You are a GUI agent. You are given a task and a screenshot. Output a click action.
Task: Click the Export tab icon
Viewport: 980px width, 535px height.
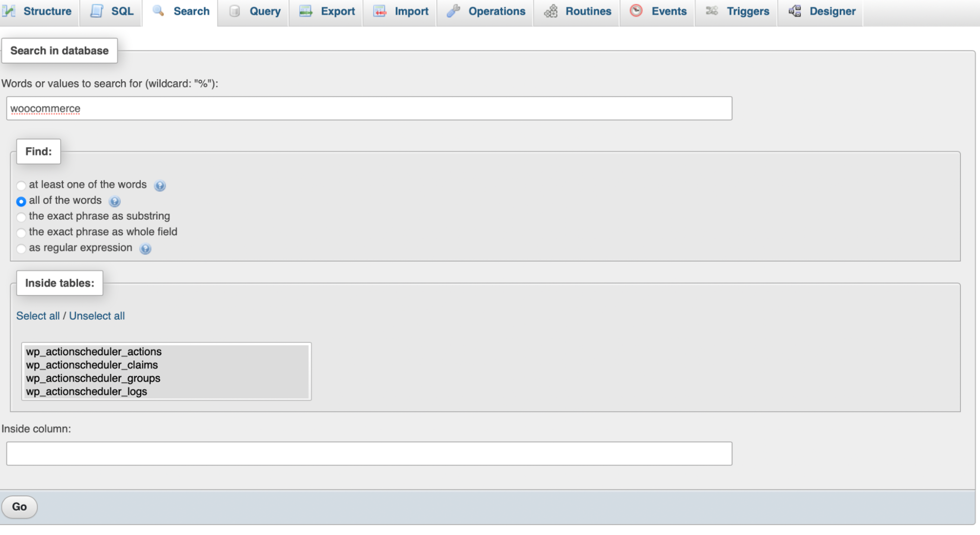coord(305,11)
